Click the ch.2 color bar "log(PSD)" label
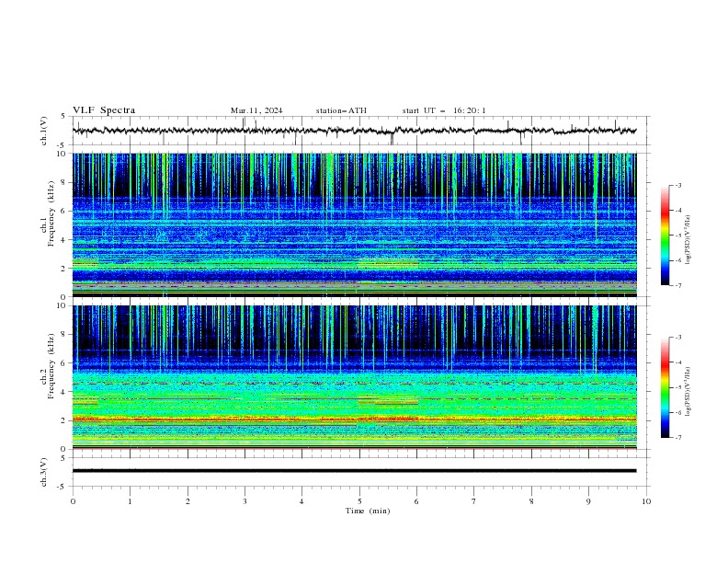This screenshot has width=728, height=563. 688,391
